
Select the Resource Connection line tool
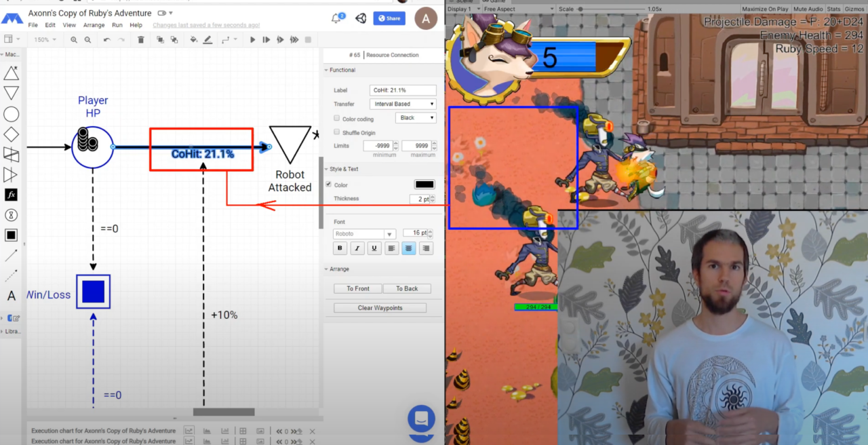[11, 256]
